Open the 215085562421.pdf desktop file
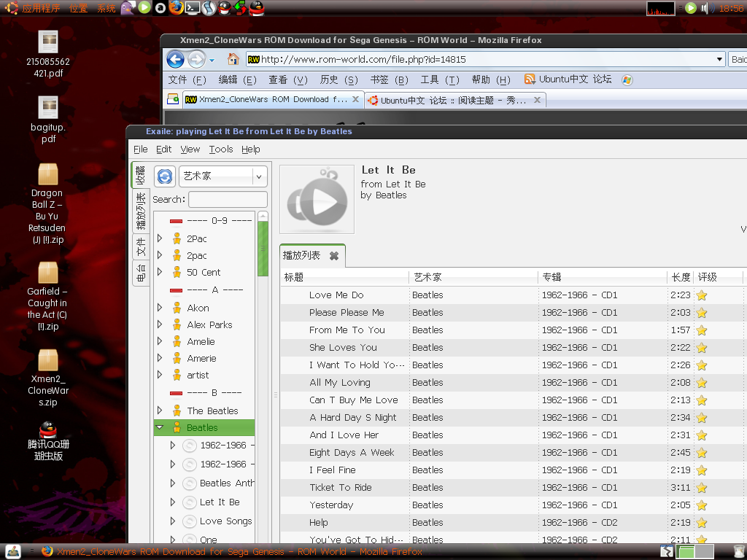The image size is (747, 560). point(48,54)
